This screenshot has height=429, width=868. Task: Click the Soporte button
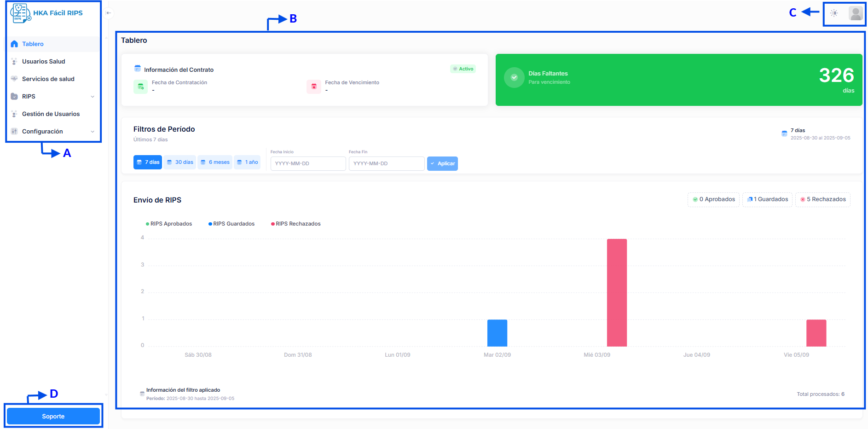(53, 416)
